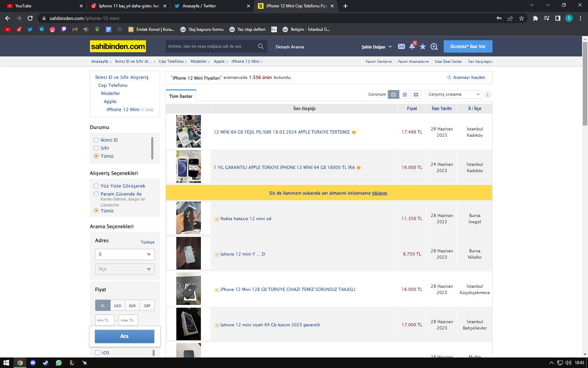Open Favori İlanlarım menu link
588x368 pixels.
click(379, 62)
